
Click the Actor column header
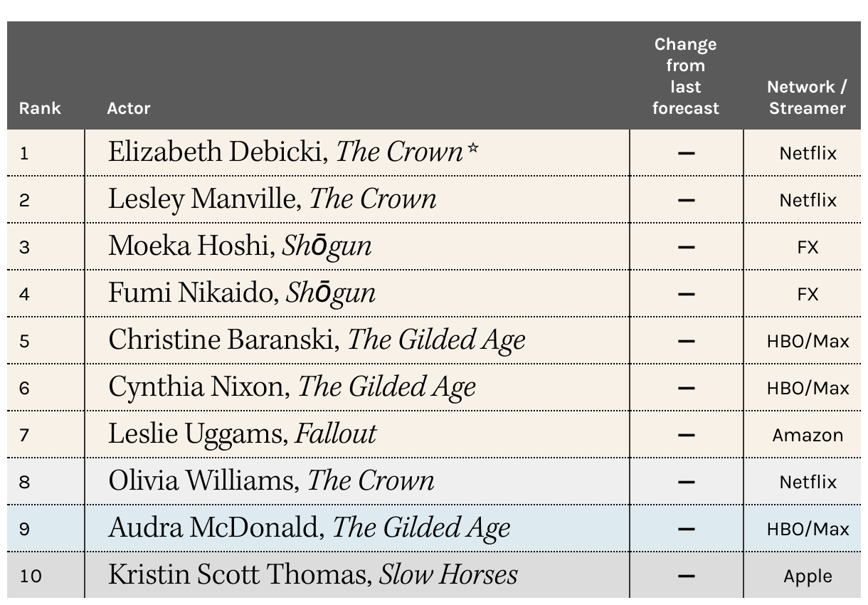[129, 108]
